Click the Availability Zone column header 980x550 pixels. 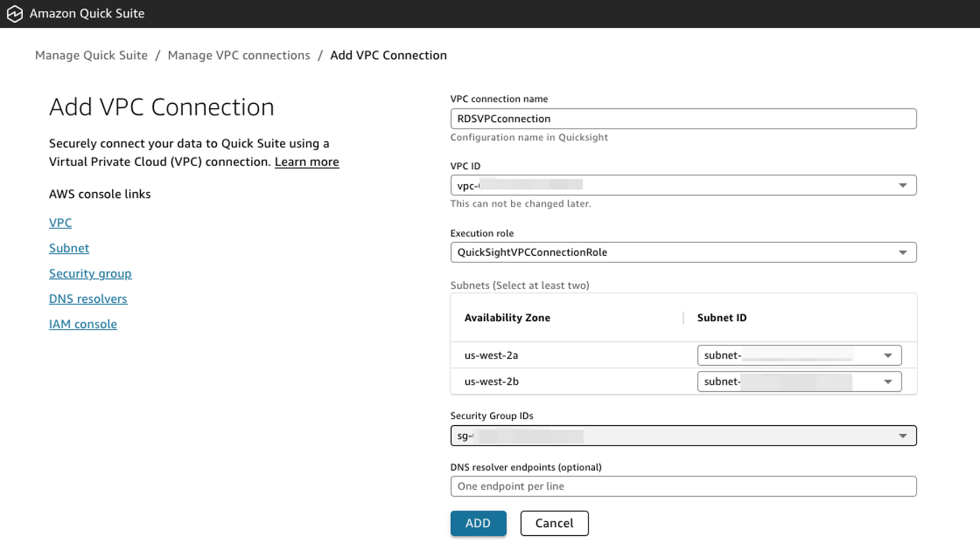pos(507,318)
